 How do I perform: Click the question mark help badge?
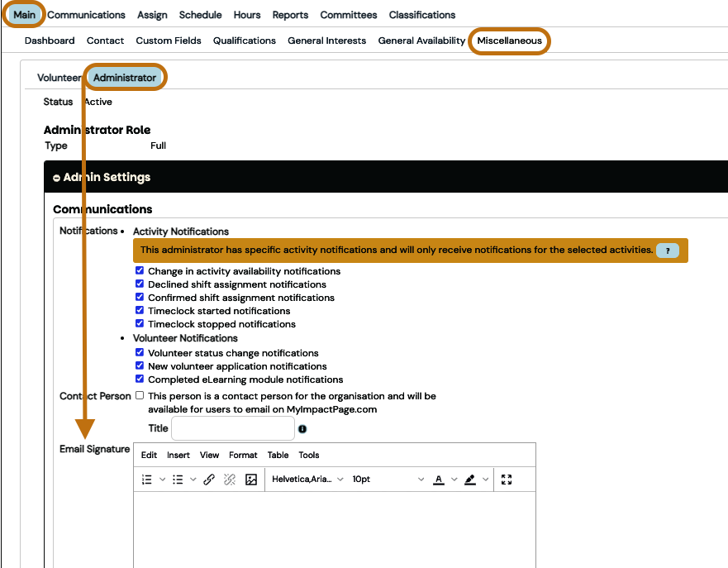pos(667,251)
